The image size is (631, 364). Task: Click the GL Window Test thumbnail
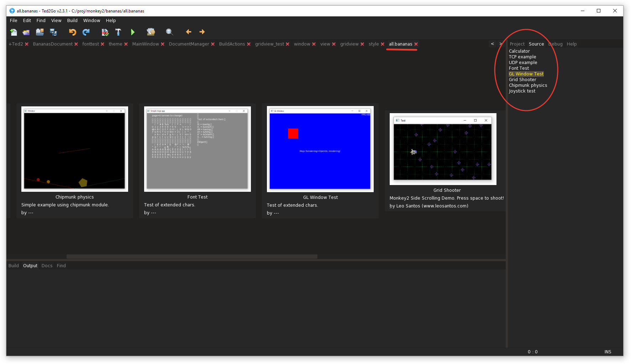[x=320, y=149]
